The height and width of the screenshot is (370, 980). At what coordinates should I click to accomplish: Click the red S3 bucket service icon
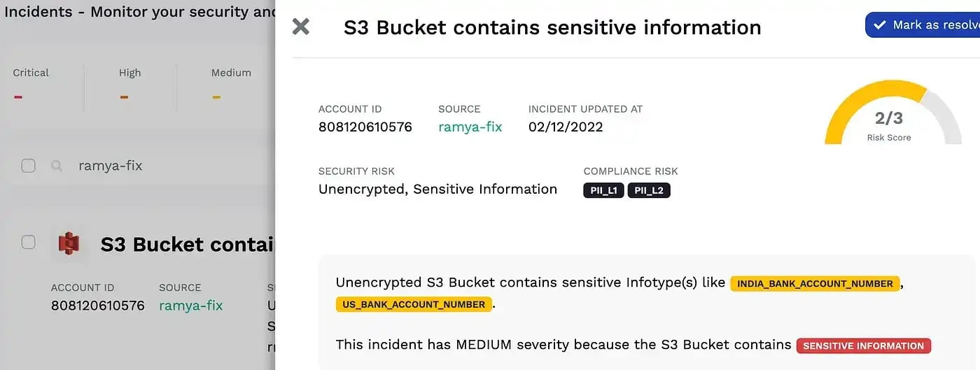tap(69, 243)
